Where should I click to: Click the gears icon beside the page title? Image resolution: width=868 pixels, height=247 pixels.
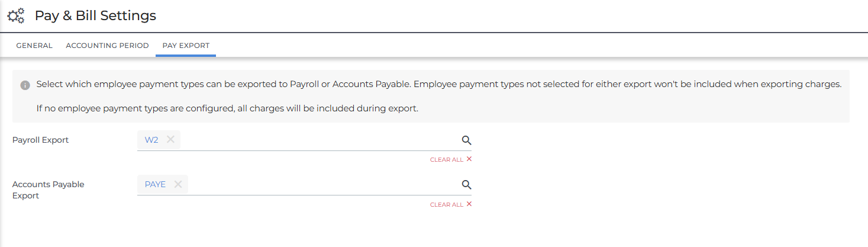pos(16,16)
